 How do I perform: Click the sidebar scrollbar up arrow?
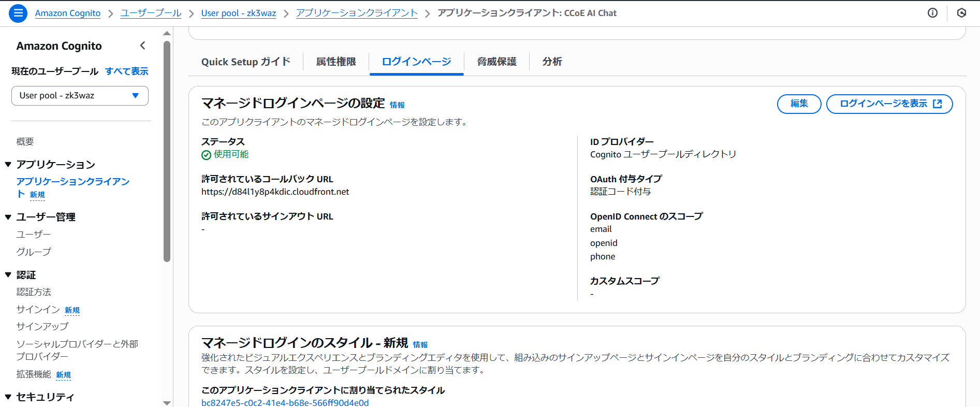click(x=167, y=33)
